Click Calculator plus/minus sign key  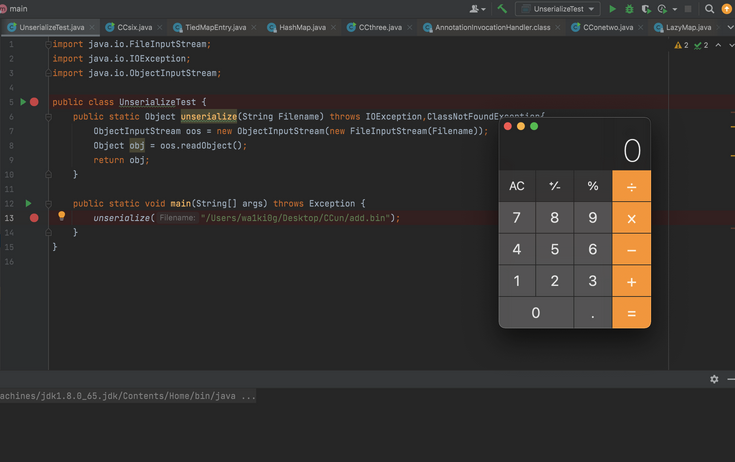[x=555, y=186]
